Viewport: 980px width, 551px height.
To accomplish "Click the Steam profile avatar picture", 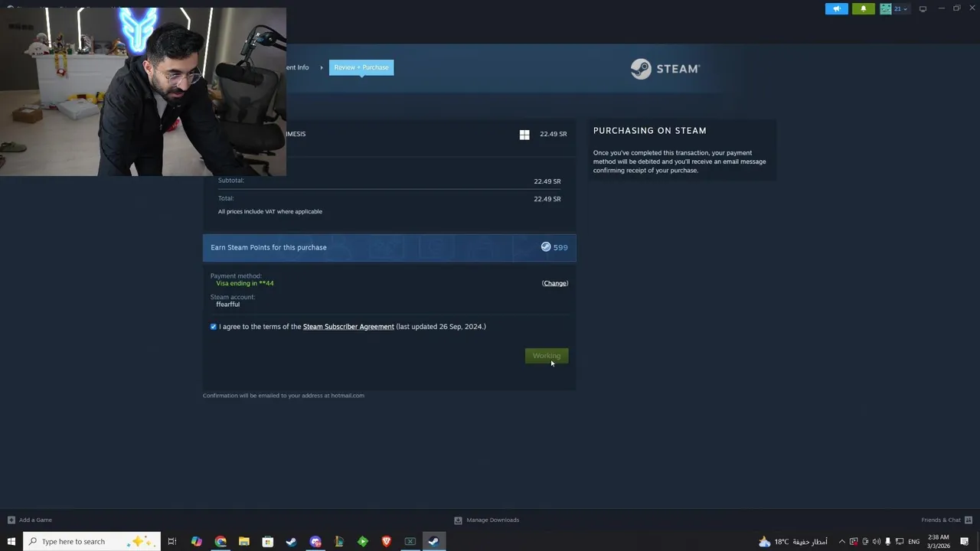I will coord(886,8).
